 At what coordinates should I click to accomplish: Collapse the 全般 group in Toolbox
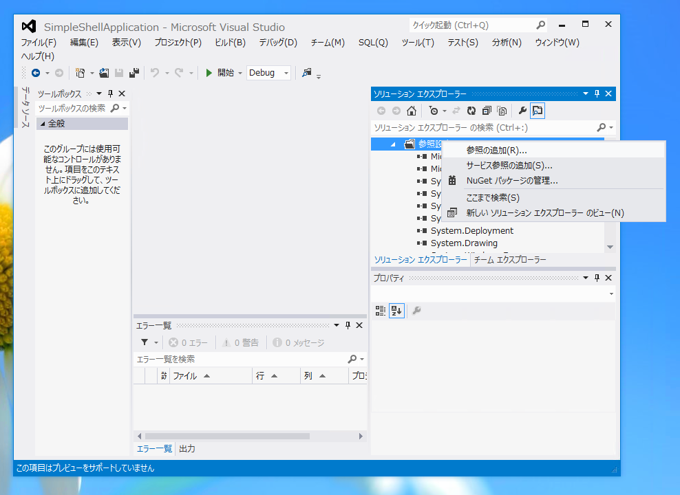42,124
